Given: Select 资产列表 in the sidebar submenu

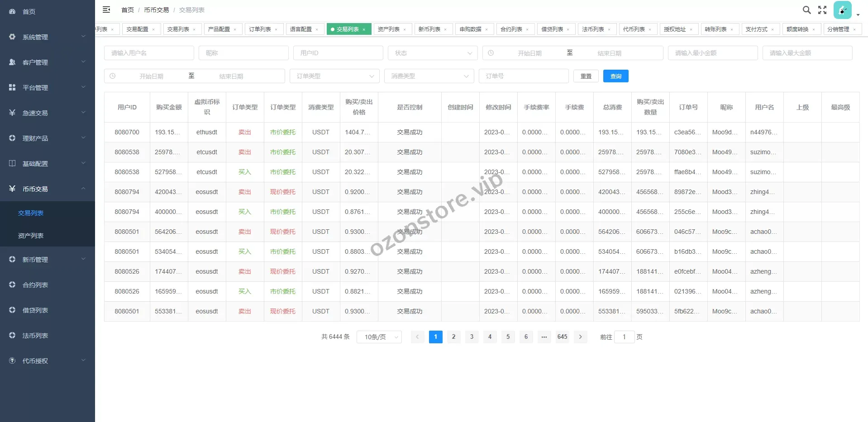Looking at the screenshot, I should pos(31,236).
